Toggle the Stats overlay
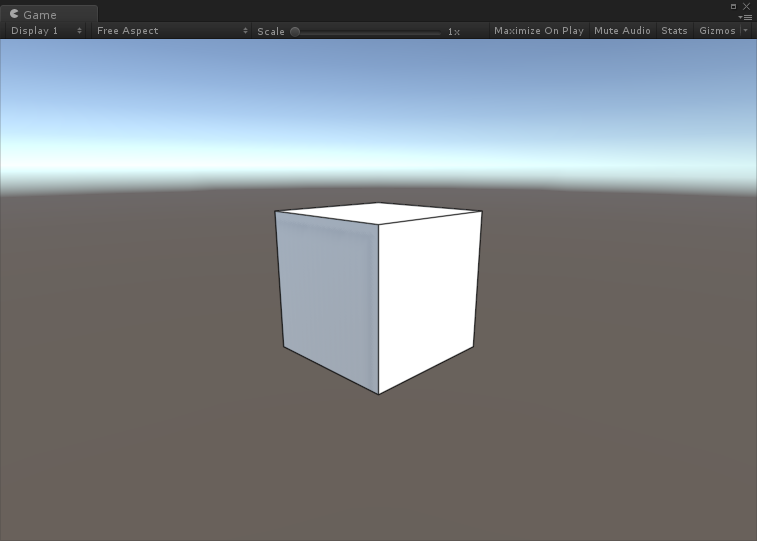This screenshot has height=541, width=757. [x=674, y=31]
